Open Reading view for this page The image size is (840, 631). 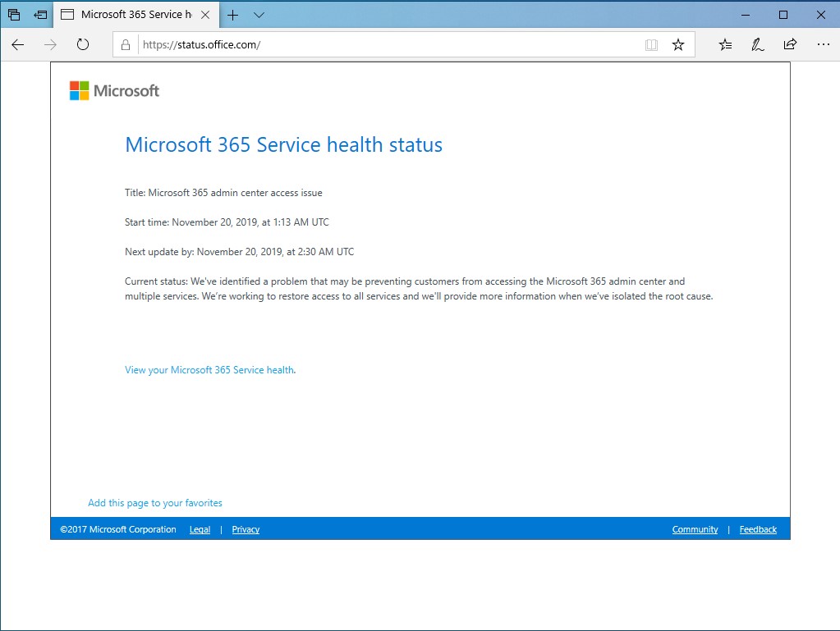pyautogui.click(x=651, y=45)
